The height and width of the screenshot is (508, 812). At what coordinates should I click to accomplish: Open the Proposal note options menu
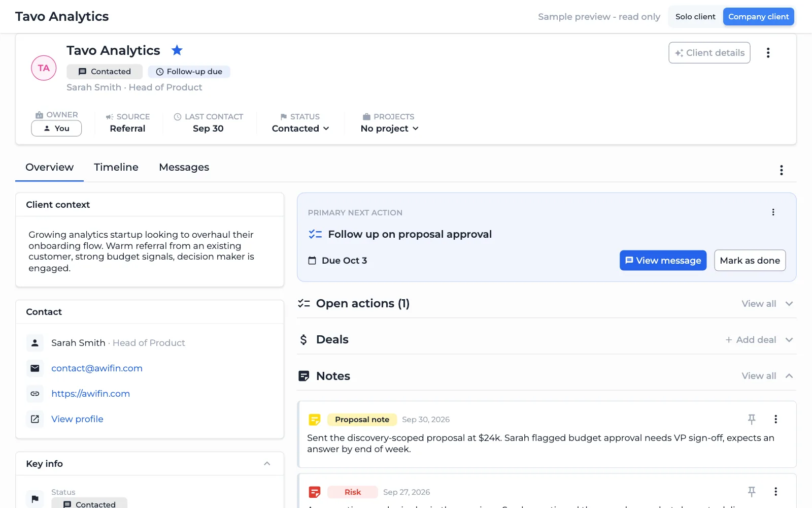point(775,419)
